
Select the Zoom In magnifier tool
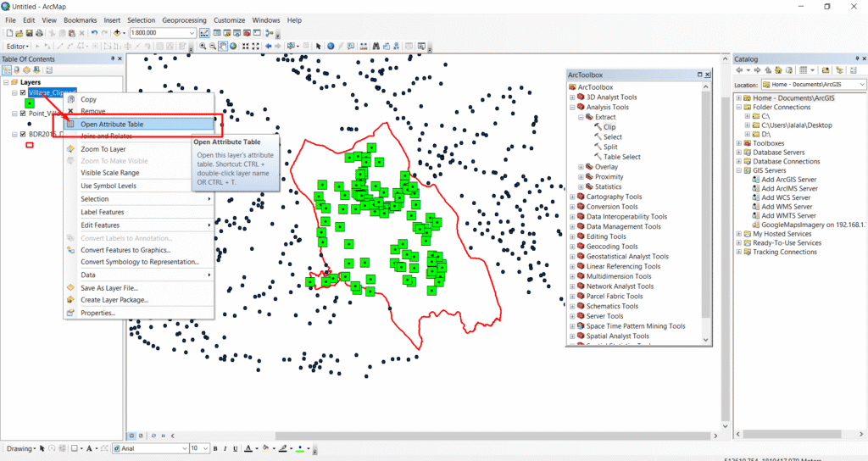click(x=203, y=47)
